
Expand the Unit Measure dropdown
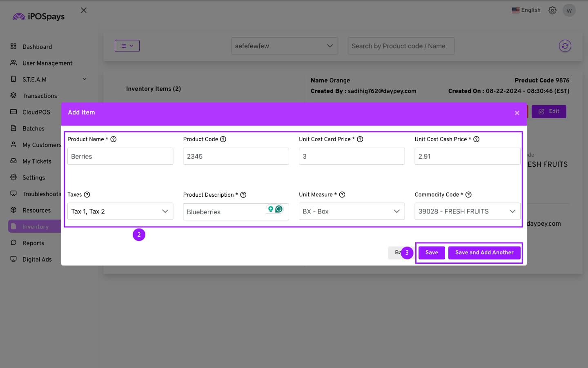pos(352,211)
